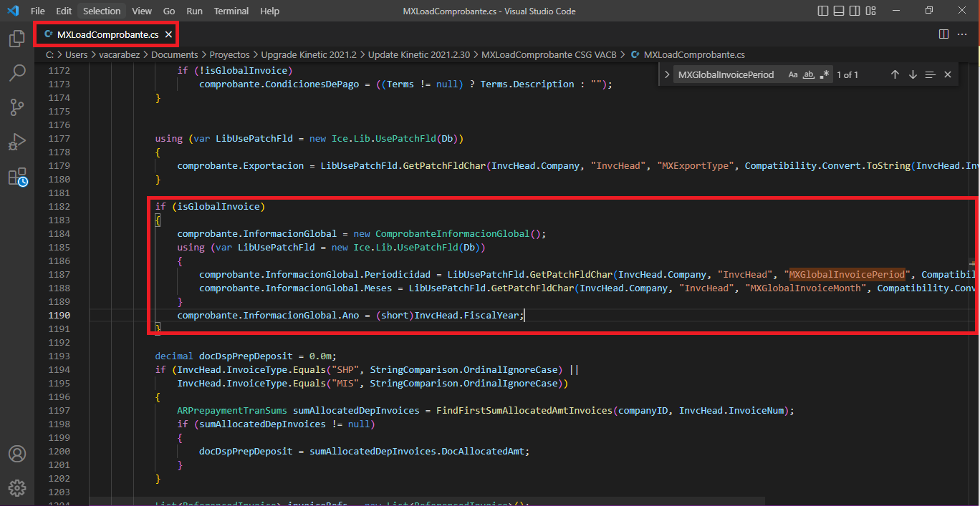Image resolution: width=980 pixels, height=506 pixels.
Task: Go to next find match
Action: (913, 74)
